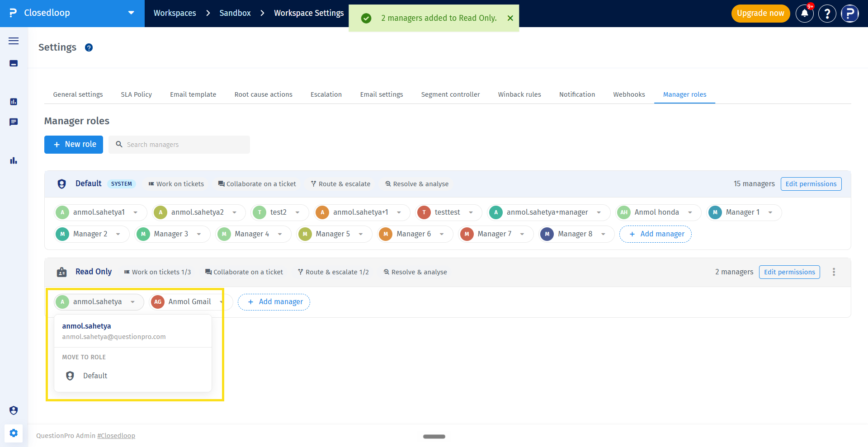Open the Read Only role three-dot menu
Viewport: 868px width, 447px height.
(834, 272)
